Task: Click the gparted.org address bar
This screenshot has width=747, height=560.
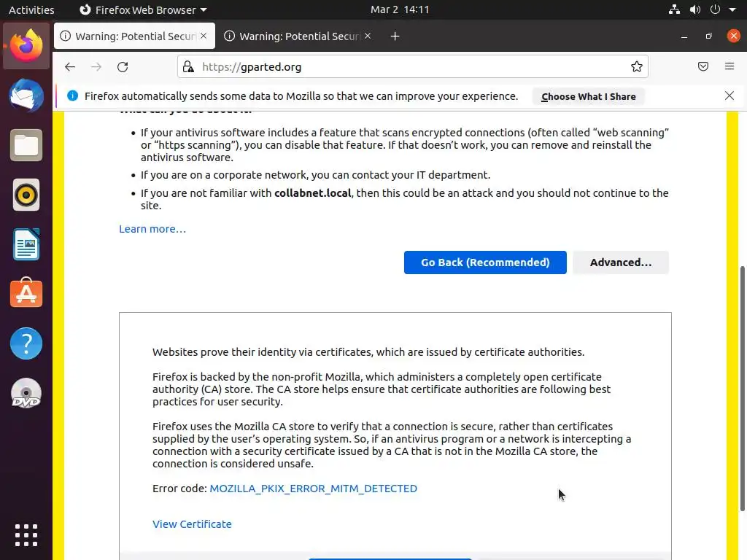Action: (413, 66)
